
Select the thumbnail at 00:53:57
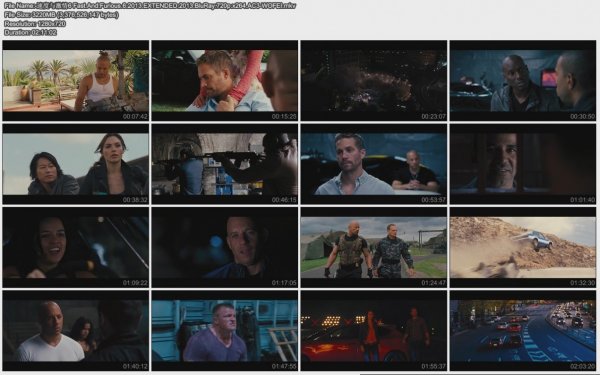pyautogui.click(x=374, y=164)
